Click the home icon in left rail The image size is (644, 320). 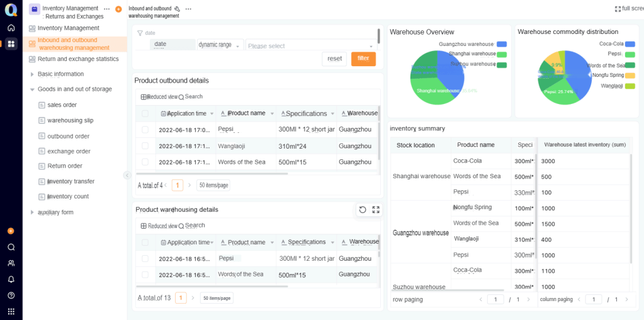tap(11, 28)
